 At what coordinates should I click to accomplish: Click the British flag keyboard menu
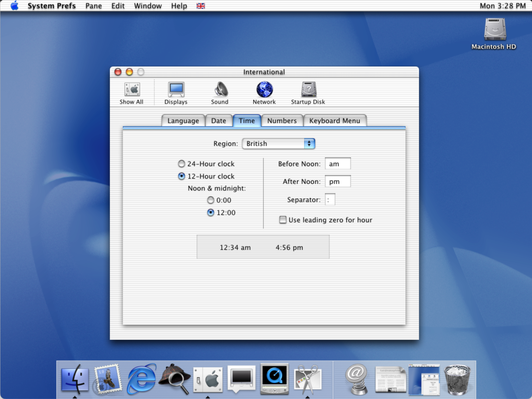pos(201,6)
